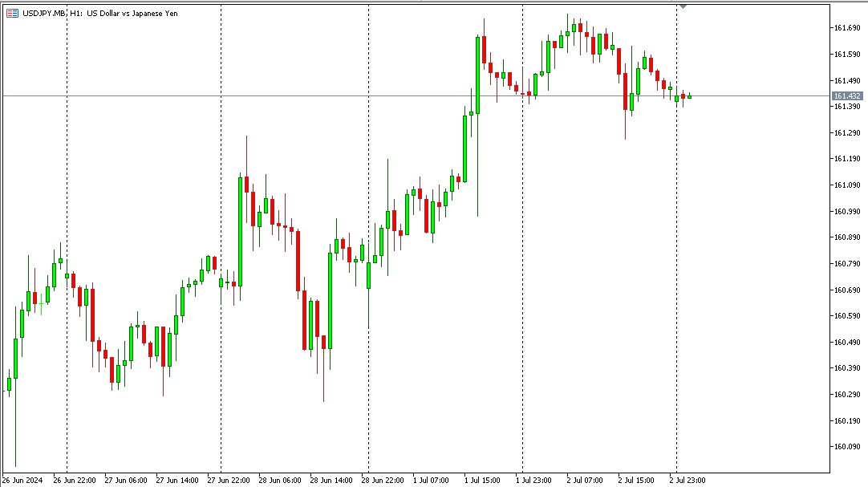Click the '26 Jun 2024' time axis label
The width and height of the screenshot is (868, 487).
[22, 481]
